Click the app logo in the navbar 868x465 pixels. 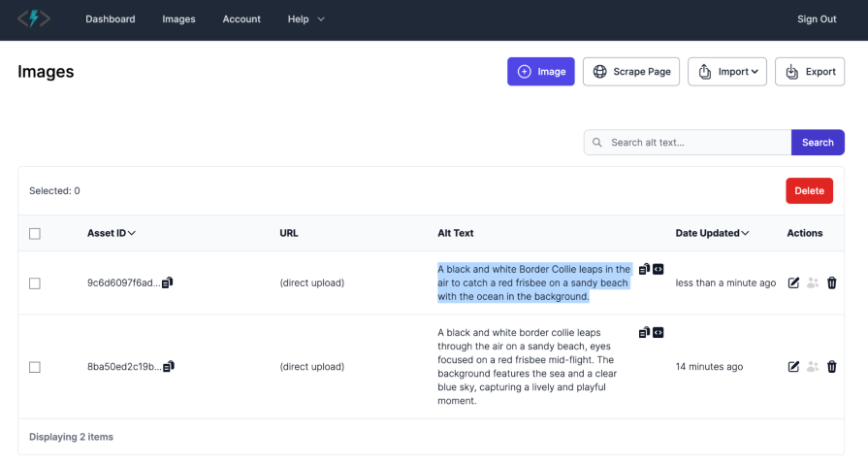point(34,18)
